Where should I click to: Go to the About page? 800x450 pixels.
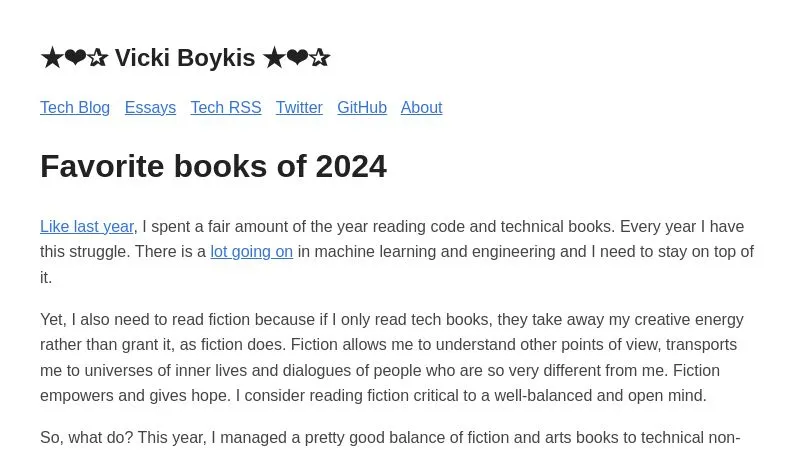point(421,108)
